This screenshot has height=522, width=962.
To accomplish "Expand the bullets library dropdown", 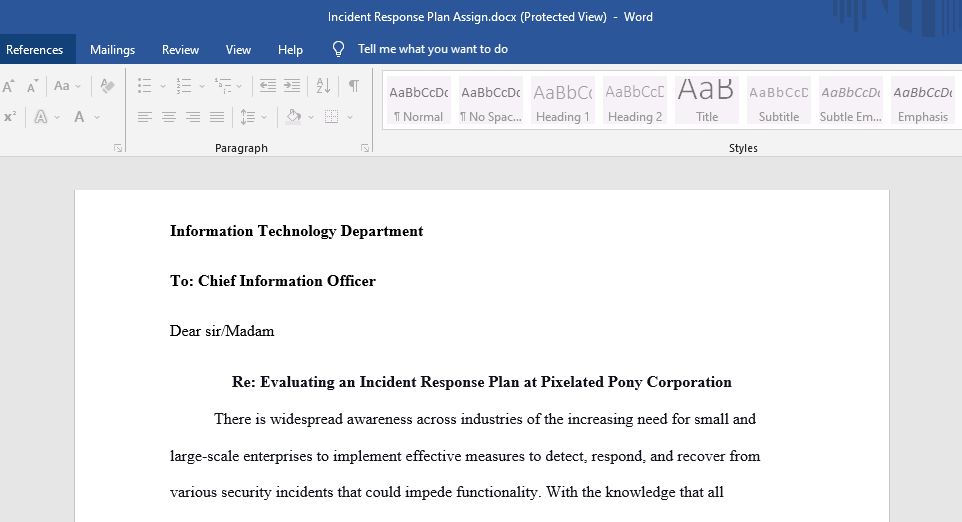I will point(163,86).
